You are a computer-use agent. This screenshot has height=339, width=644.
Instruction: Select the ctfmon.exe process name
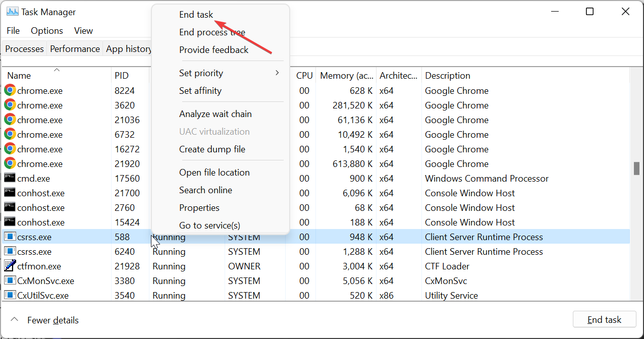coord(39,266)
